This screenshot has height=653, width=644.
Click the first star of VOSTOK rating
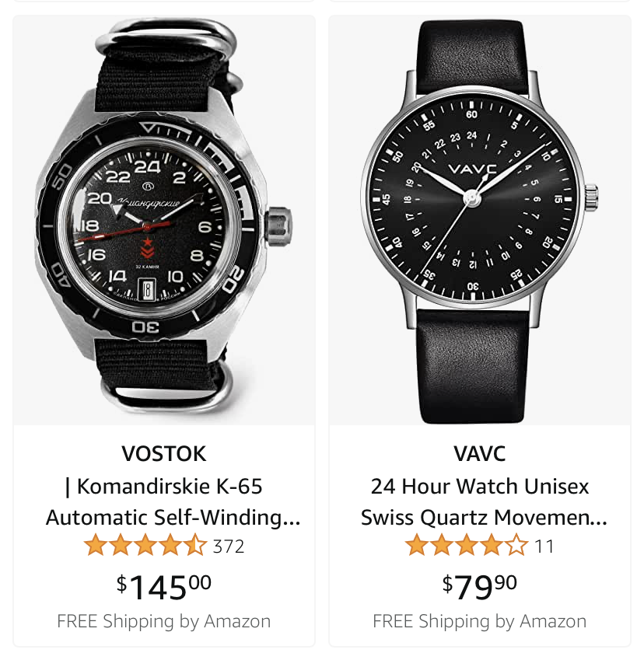(96, 545)
